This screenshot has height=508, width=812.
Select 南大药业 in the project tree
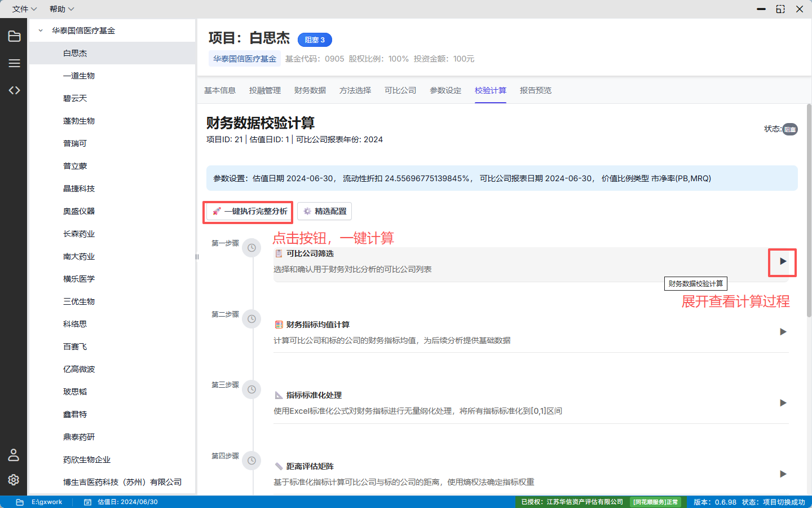[x=112, y=256]
